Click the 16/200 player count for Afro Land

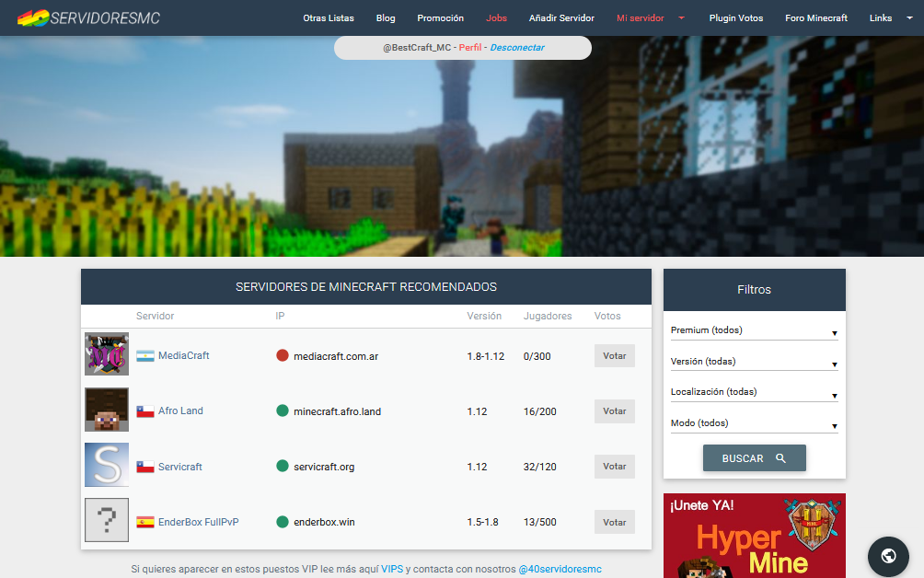pyautogui.click(x=540, y=411)
